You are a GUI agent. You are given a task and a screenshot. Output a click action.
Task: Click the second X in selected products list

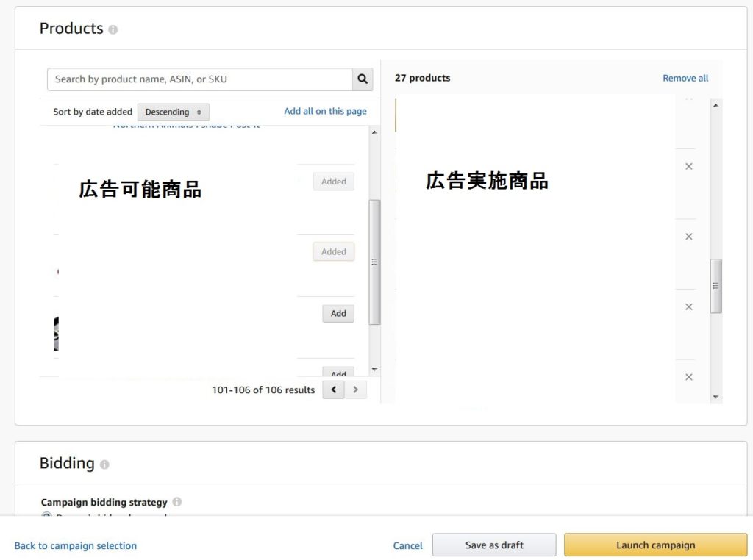[689, 237]
